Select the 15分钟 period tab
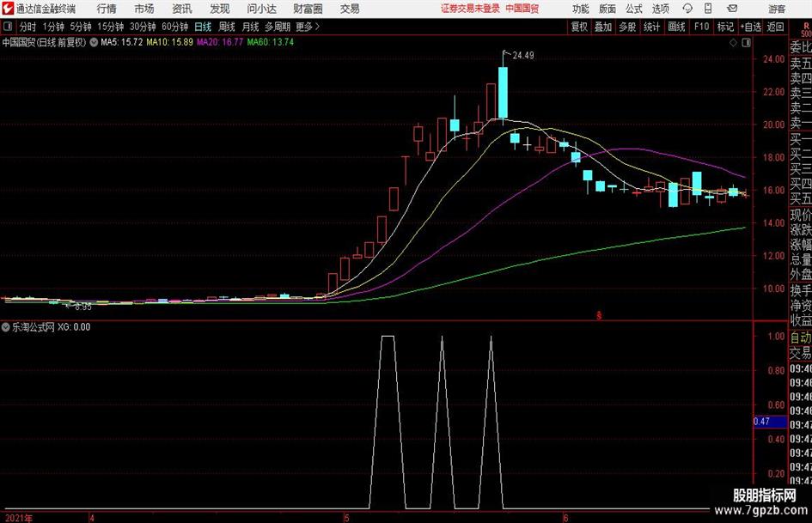Screen dimensions: 812x523 click(111, 27)
